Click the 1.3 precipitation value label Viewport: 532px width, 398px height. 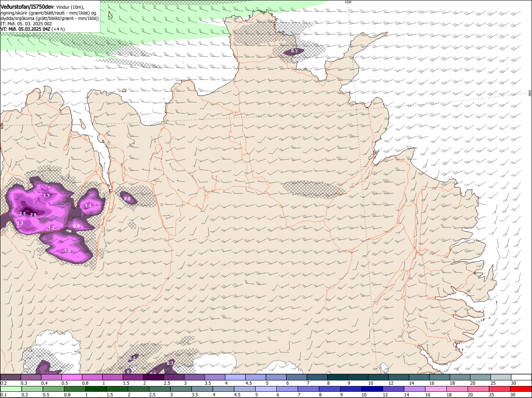pyautogui.click(x=20, y=224)
